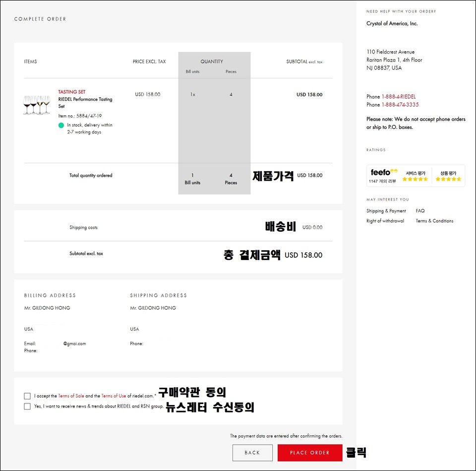Tick the newsletter subscription checkbox

(x=27, y=406)
